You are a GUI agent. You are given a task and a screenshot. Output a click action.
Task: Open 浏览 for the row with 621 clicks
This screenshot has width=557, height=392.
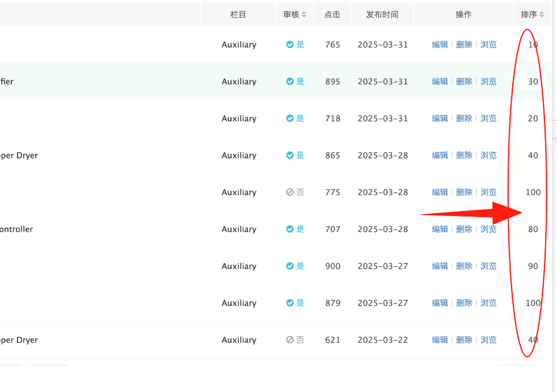click(489, 340)
